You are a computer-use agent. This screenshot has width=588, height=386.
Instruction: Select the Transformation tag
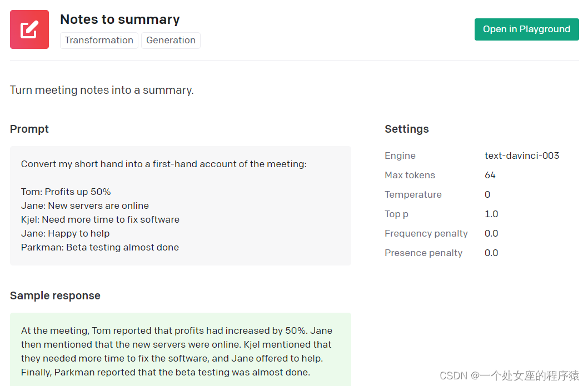(x=99, y=41)
